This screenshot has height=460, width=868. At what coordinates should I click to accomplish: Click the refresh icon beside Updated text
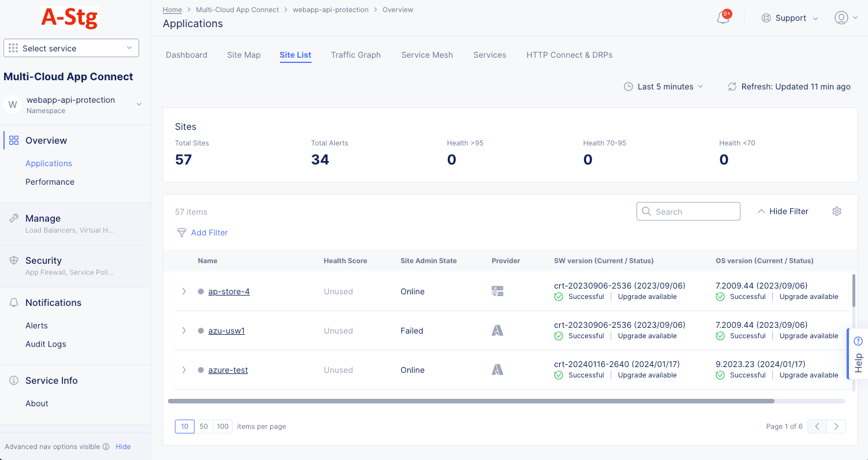pos(732,87)
